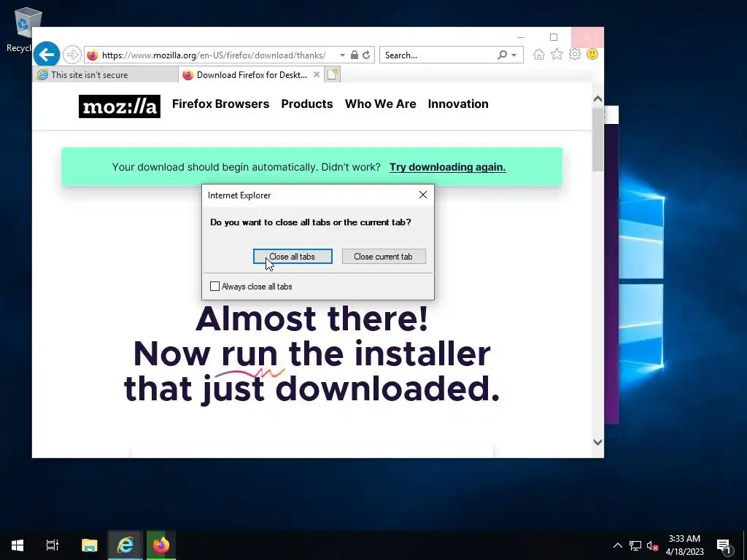The height and width of the screenshot is (560, 747).
Task: Click the smiley feedback icon
Action: point(592,54)
